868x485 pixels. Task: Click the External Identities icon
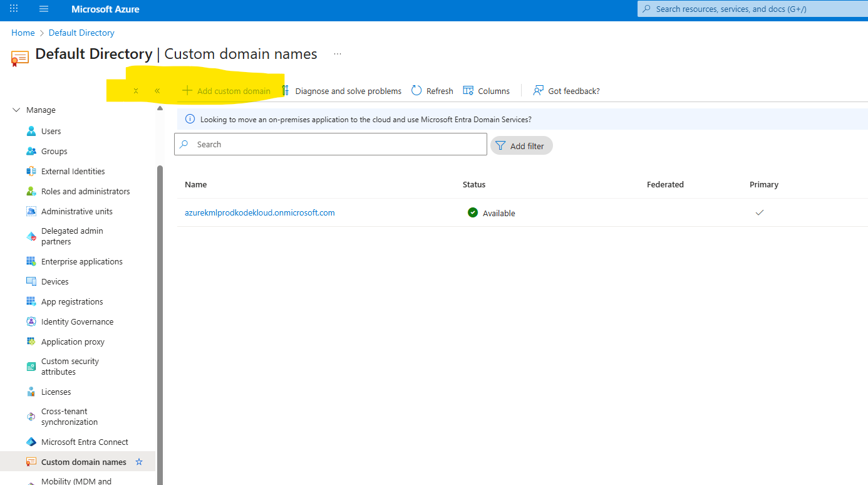click(x=31, y=171)
